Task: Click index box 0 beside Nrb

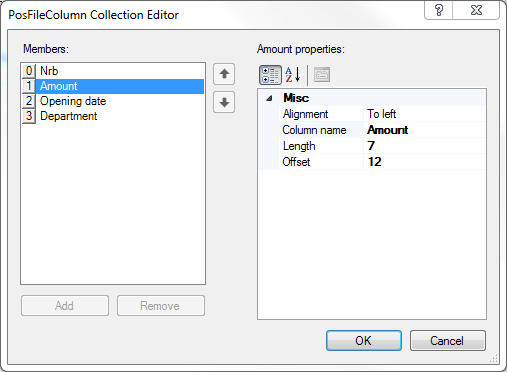Action: [x=29, y=71]
